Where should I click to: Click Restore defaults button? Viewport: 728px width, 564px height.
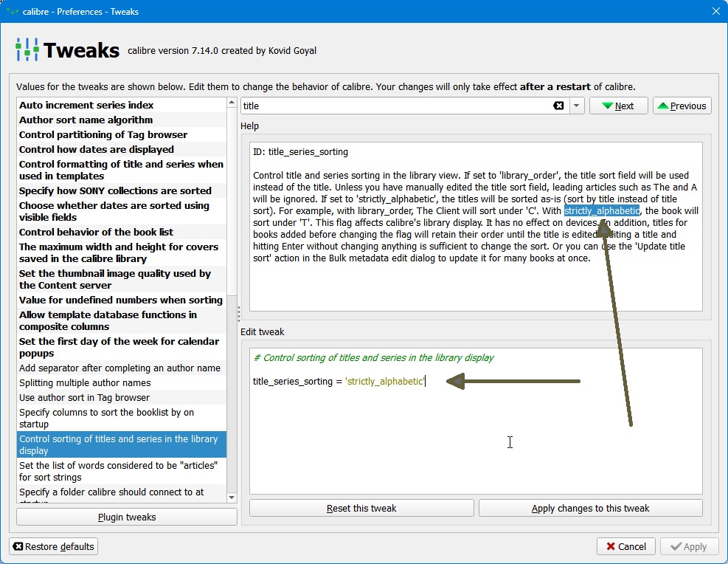click(x=53, y=546)
